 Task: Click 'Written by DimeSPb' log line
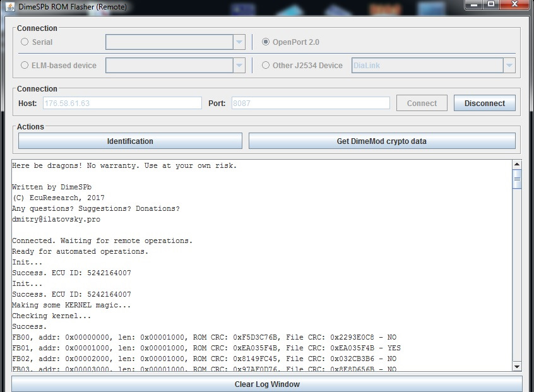click(52, 187)
